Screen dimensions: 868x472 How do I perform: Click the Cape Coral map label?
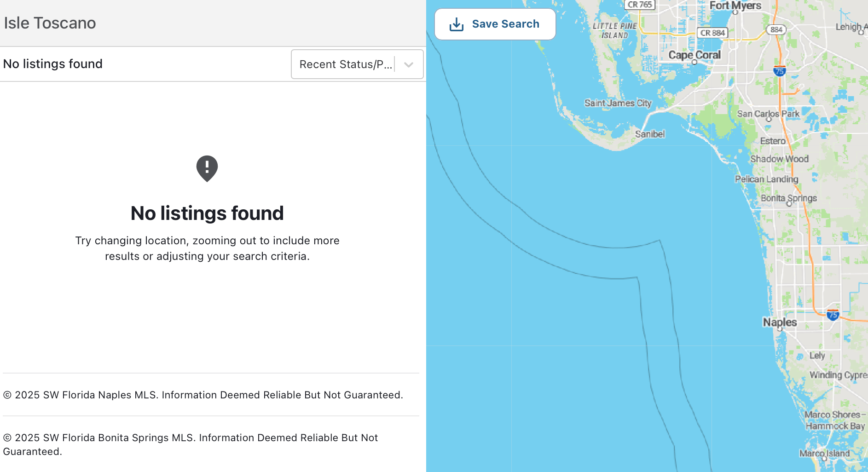(694, 55)
